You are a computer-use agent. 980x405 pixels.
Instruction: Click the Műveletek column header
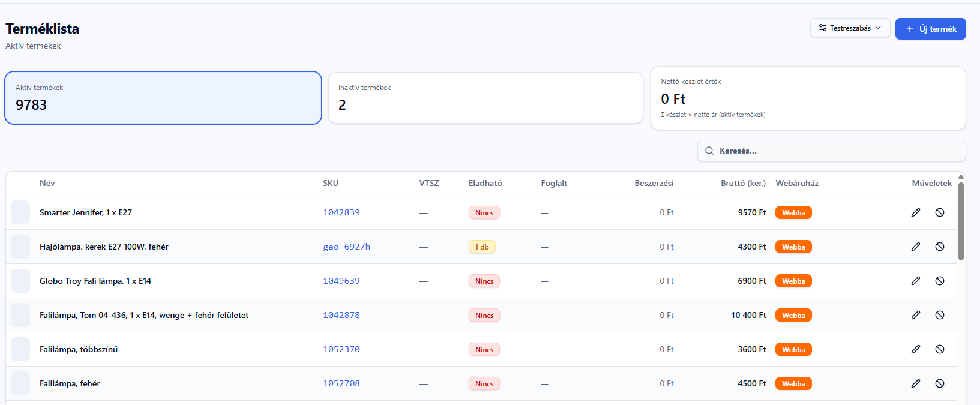click(931, 183)
